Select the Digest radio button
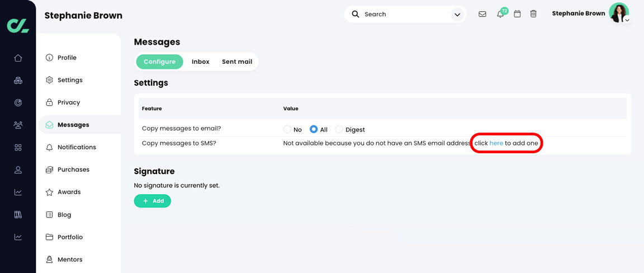This screenshot has width=644, height=273. click(339, 130)
